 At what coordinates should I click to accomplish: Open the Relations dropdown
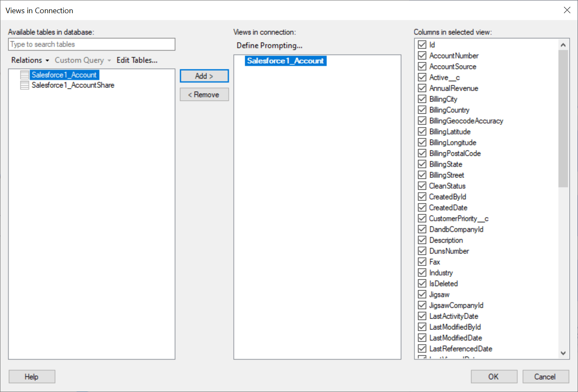point(30,60)
